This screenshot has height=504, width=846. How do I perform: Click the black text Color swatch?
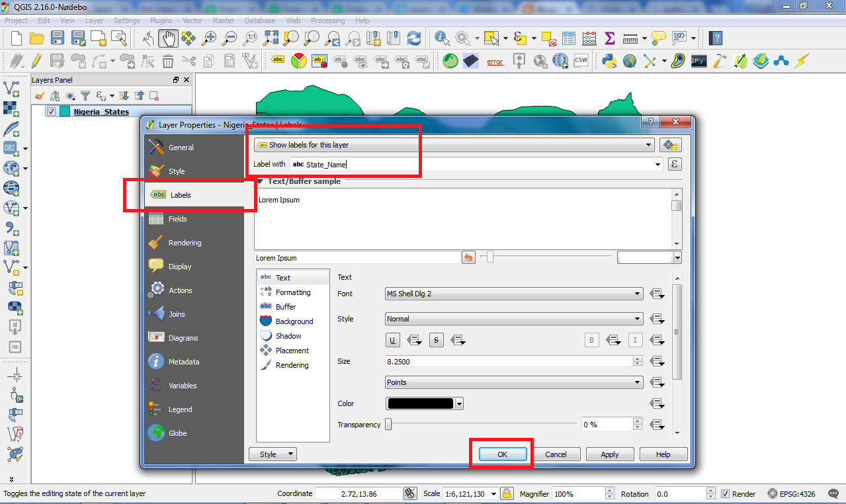(421, 403)
